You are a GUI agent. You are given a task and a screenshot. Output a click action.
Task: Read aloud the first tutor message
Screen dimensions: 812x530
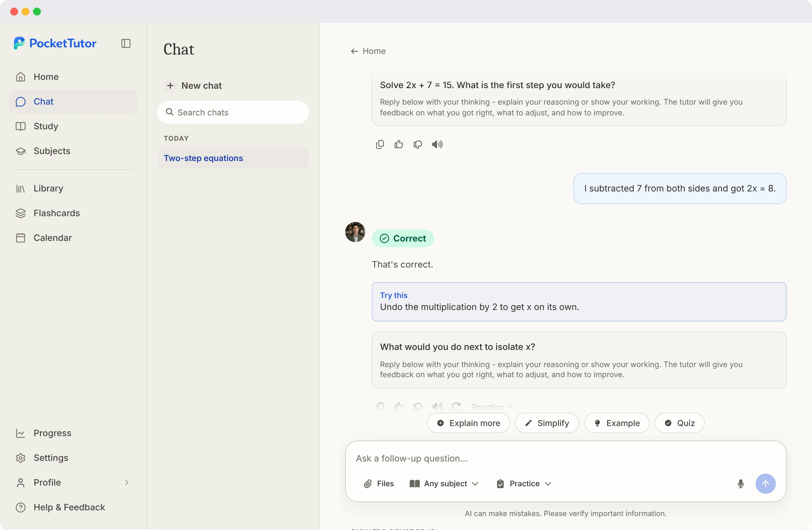pyautogui.click(x=437, y=145)
